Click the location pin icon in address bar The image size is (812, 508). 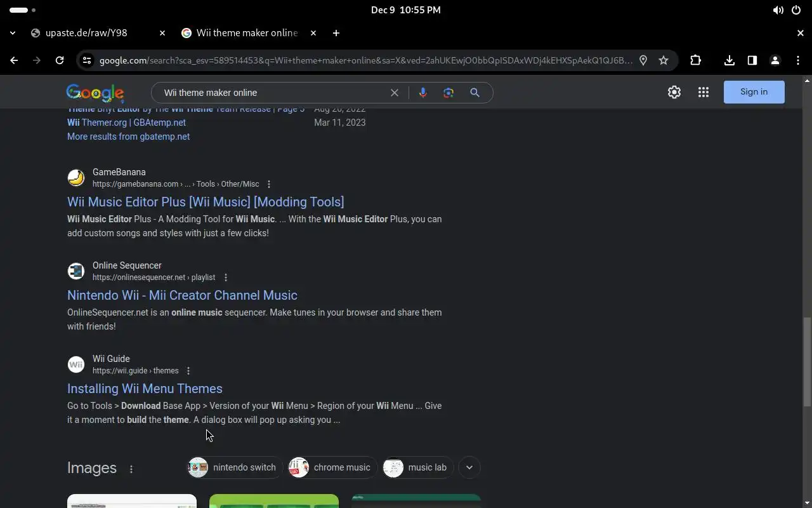(x=643, y=60)
